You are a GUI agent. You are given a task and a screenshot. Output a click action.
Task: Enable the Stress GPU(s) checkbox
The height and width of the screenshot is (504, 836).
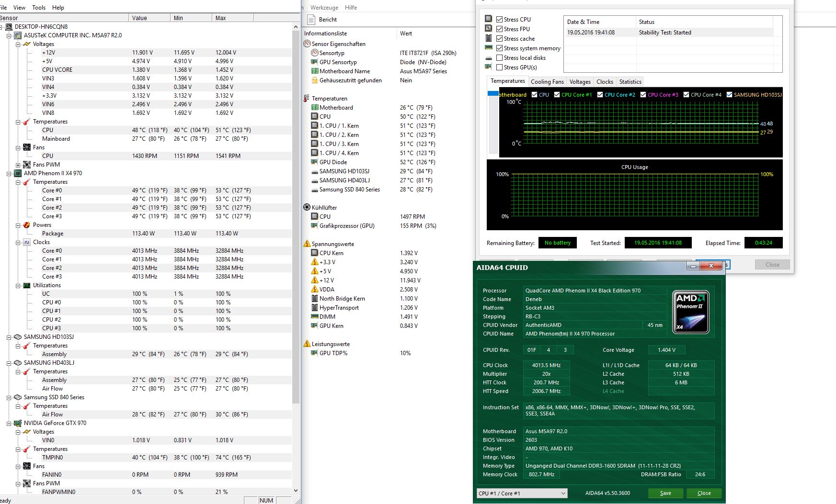pyautogui.click(x=500, y=67)
